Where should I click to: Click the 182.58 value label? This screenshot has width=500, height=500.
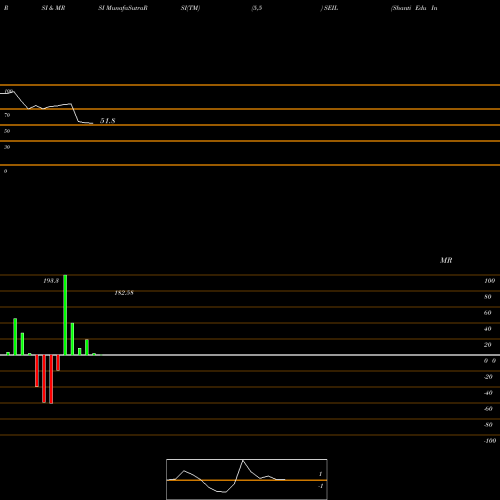pos(124,293)
